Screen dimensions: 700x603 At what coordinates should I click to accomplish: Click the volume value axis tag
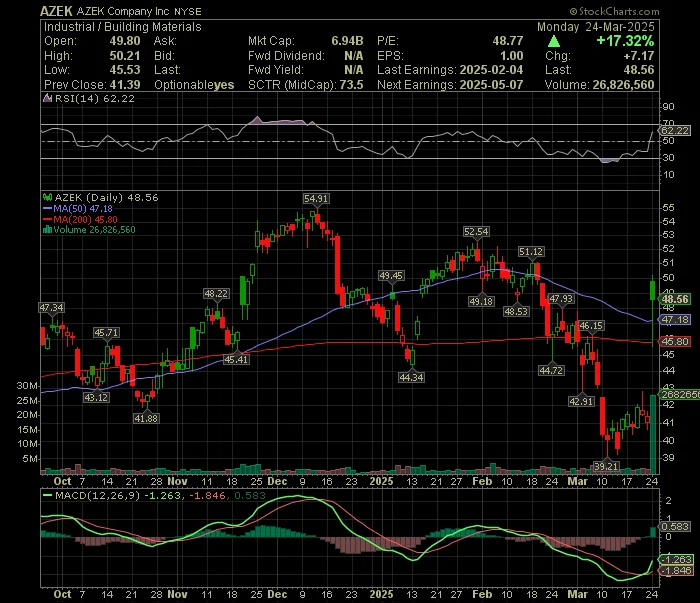tap(680, 395)
